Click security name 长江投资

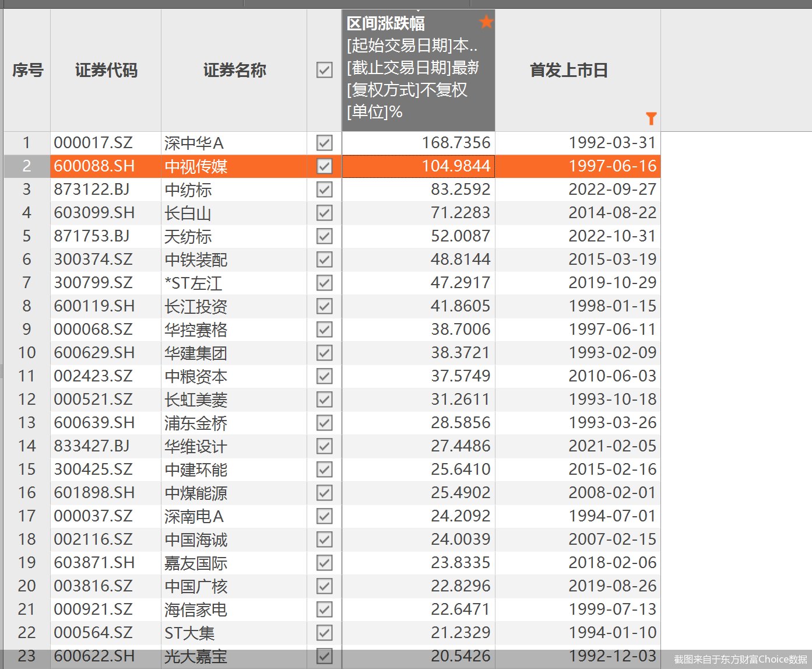point(196,306)
